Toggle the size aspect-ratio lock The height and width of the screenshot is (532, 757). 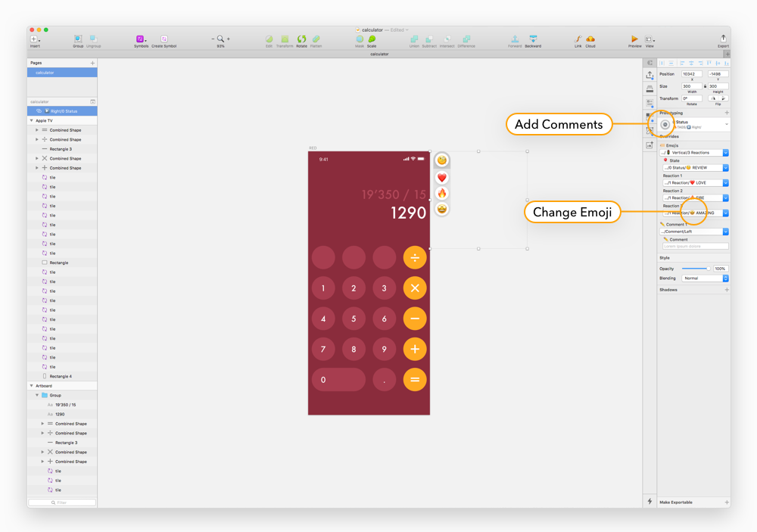pos(705,86)
